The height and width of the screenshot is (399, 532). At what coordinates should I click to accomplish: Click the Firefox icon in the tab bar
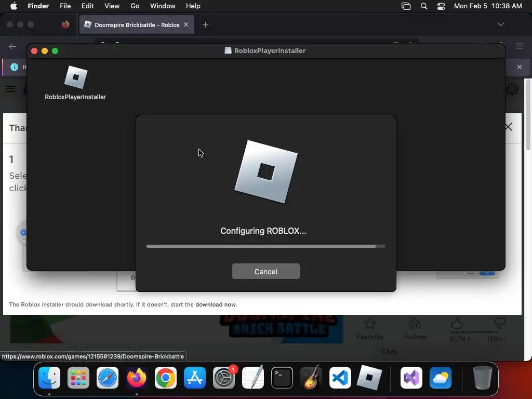pyautogui.click(x=65, y=24)
